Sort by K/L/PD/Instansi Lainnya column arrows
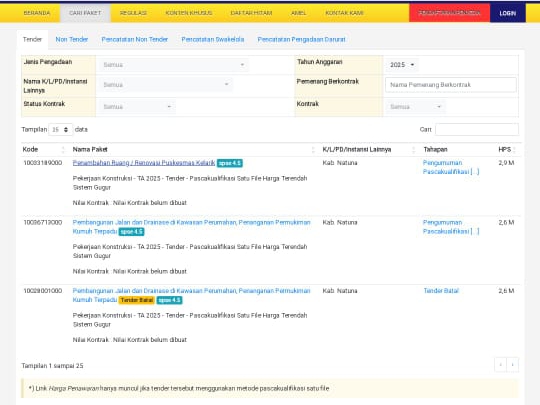540x405 pixels. tap(414, 149)
